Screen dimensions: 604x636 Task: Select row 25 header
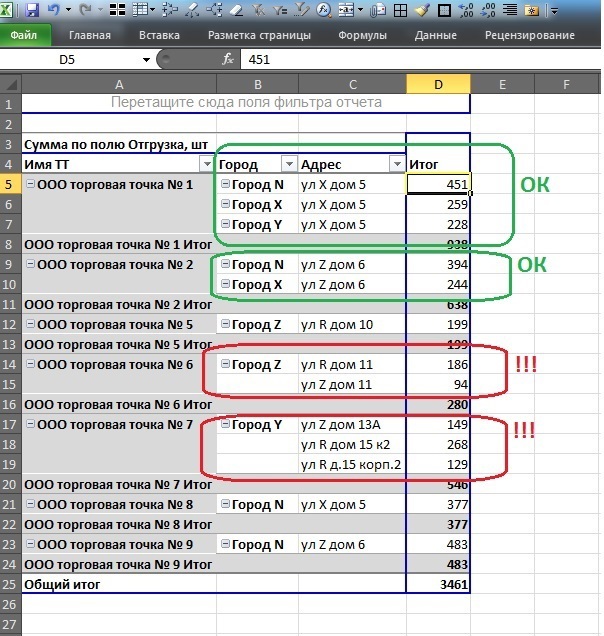(10, 584)
